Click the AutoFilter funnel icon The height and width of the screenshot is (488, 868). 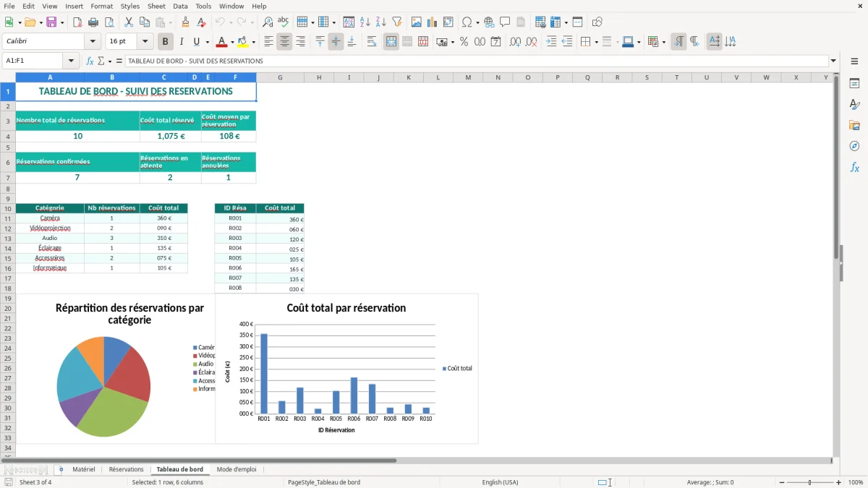(x=397, y=22)
